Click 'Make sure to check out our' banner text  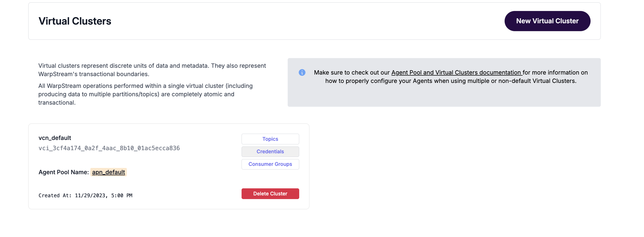coord(352,72)
